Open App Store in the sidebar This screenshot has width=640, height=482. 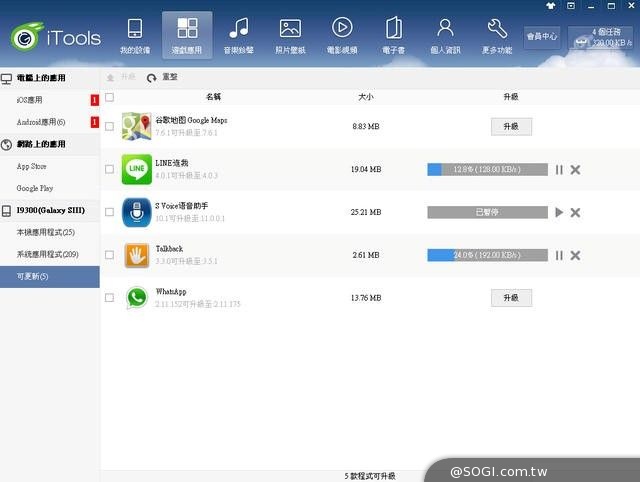point(50,166)
